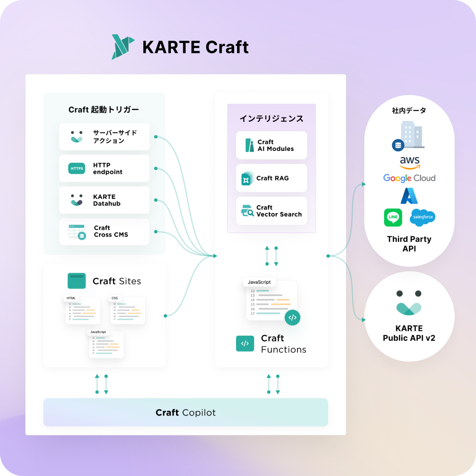
Task: Click the HTTPS endpoint icon
Action: (77, 169)
